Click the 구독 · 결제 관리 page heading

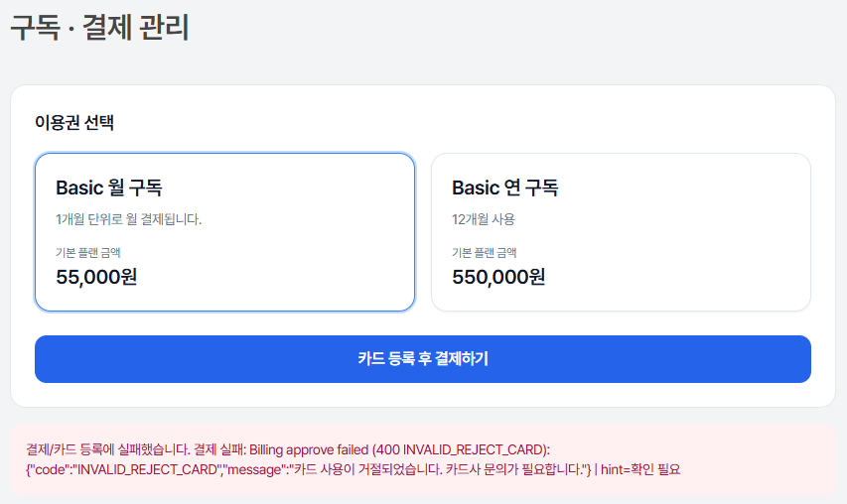click(99, 27)
